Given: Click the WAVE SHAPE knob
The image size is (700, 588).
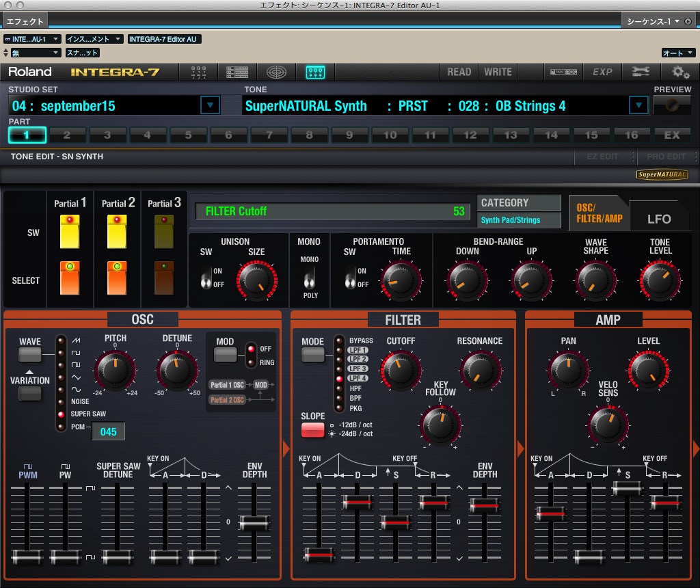Looking at the screenshot, I should pos(596,281).
